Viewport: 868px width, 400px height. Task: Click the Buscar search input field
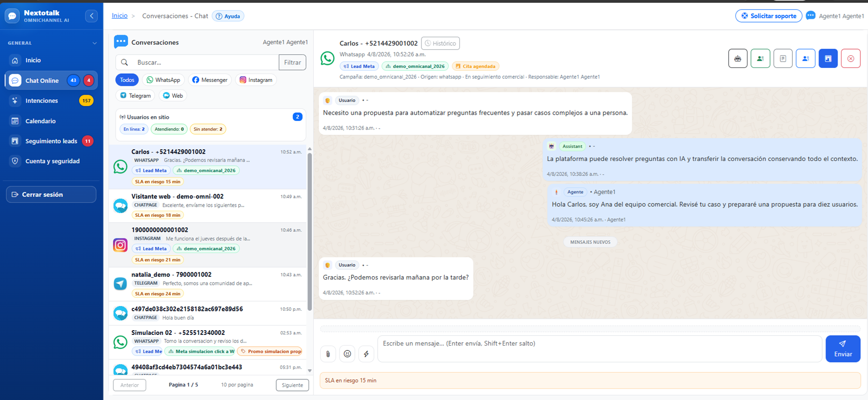206,62
